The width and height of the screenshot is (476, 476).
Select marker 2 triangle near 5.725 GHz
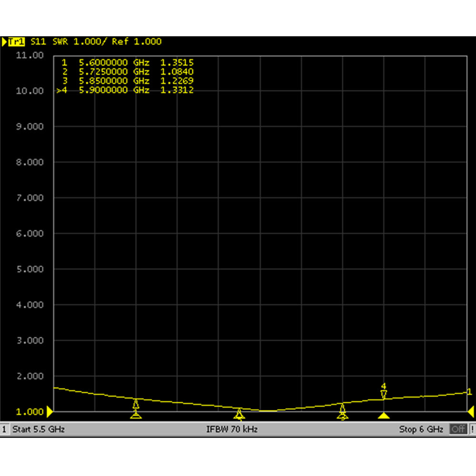(239, 412)
